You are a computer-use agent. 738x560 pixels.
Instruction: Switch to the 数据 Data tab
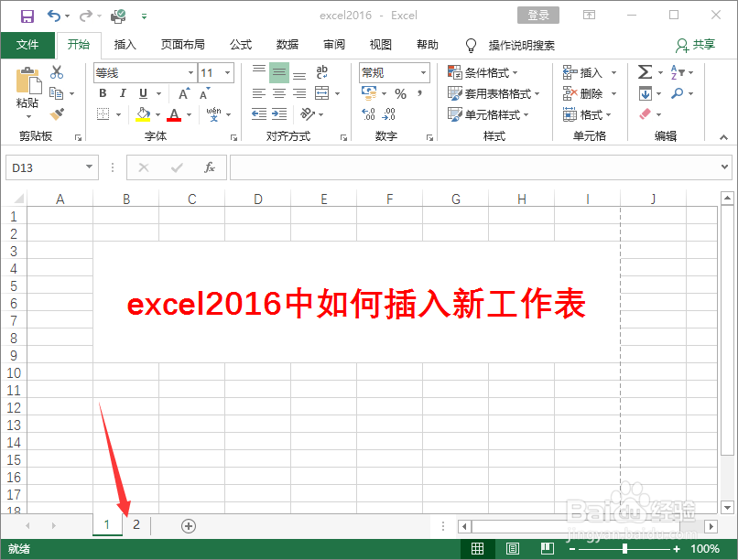[x=288, y=45]
